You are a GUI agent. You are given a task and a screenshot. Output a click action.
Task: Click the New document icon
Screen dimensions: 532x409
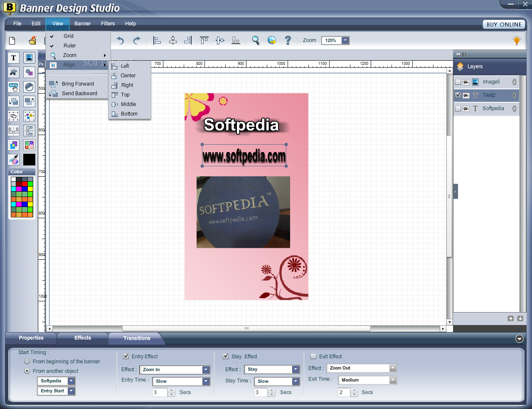(12, 40)
